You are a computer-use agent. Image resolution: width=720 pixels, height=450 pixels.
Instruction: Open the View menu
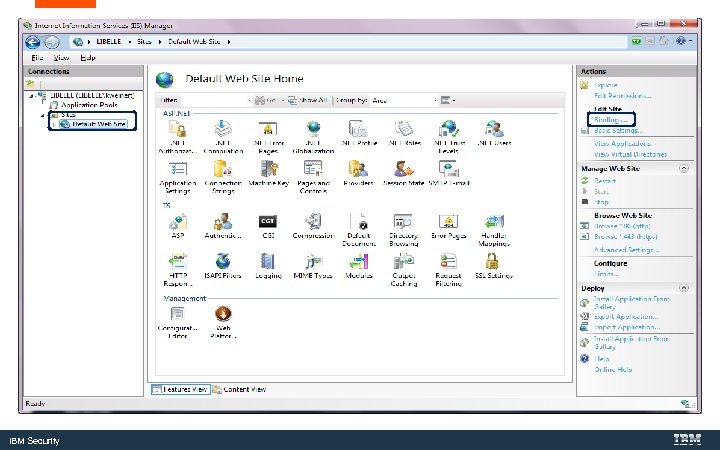61,57
